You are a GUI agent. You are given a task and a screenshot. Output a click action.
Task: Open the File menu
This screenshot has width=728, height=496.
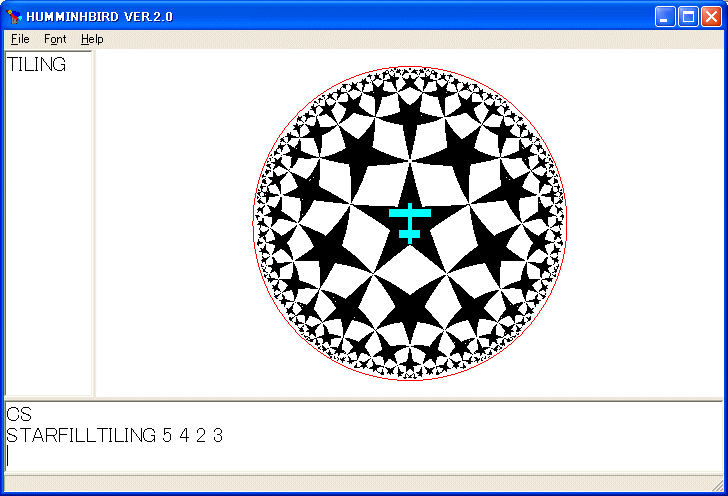pos(20,39)
